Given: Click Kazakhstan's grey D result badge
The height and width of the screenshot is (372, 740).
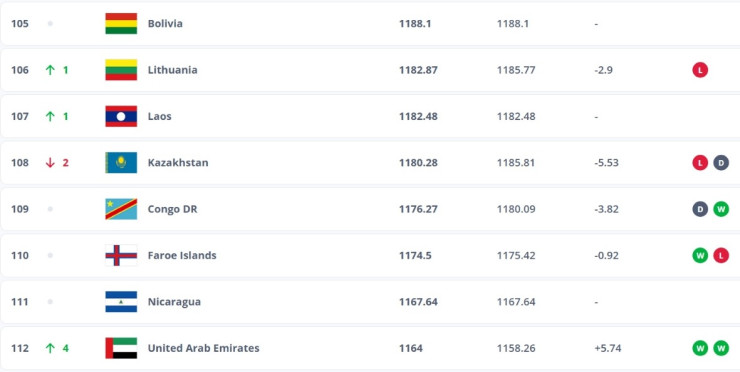Looking at the screenshot, I should (721, 163).
